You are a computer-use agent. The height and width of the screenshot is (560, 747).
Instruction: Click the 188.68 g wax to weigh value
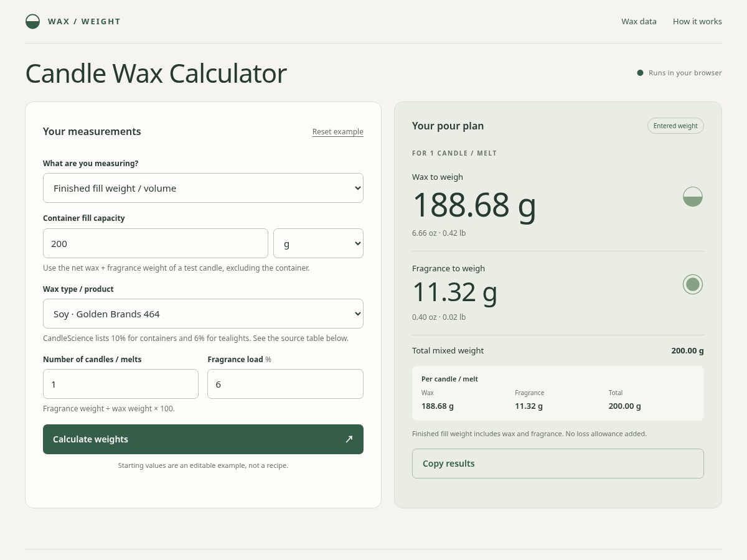(x=474, y=205)
